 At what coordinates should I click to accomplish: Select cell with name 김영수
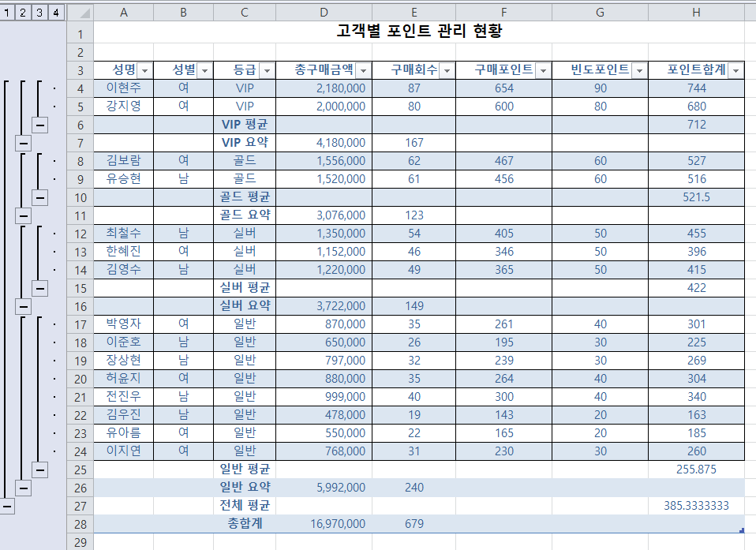coord(123,269)
